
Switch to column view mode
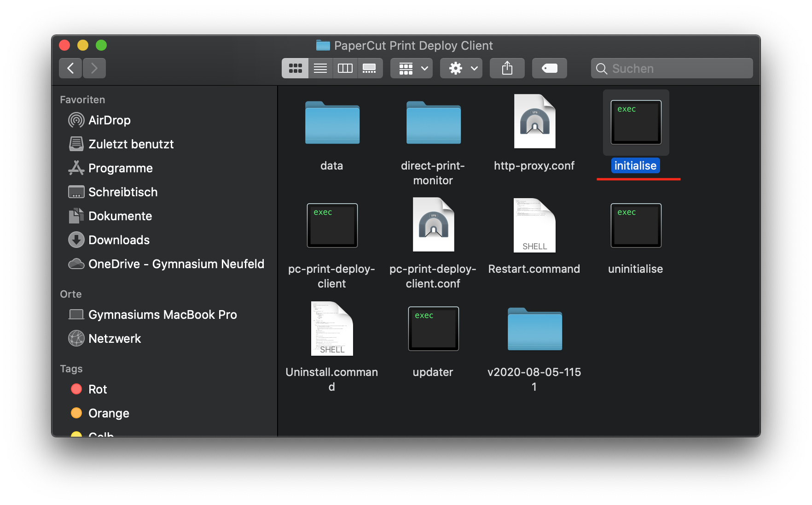[x=345, y=68]
